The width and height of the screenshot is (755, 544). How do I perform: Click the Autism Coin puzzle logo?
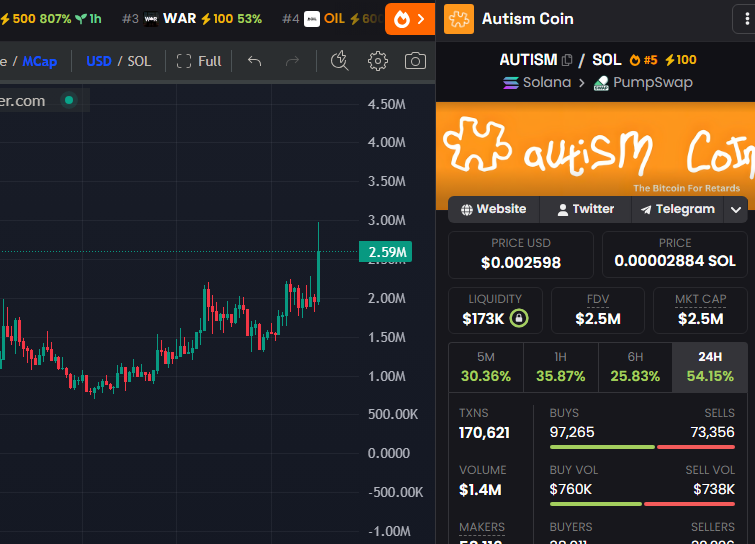coord(459,19)
